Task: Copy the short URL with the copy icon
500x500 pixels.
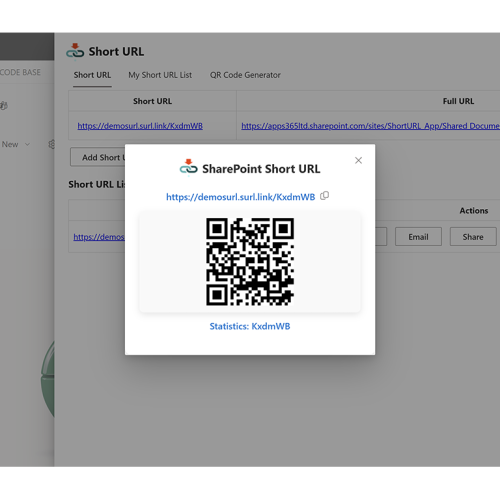Action: click(x=324, y=196)
